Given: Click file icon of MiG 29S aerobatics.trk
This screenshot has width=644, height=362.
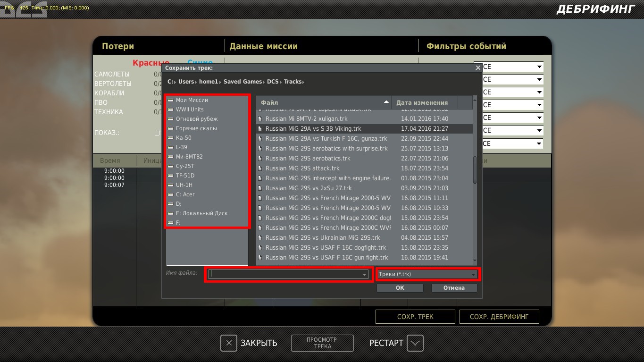Looking at the screenshot, I should [260, 158].
